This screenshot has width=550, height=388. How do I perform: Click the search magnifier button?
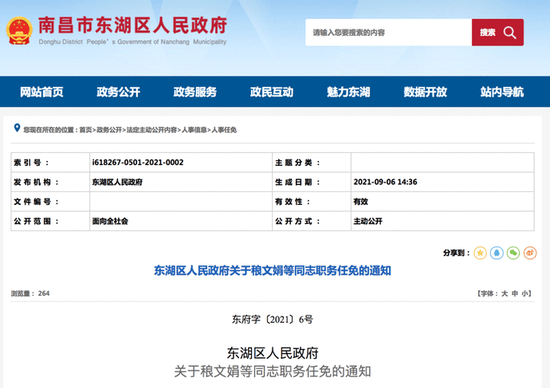pyautogui.click(x=497, y=32)
